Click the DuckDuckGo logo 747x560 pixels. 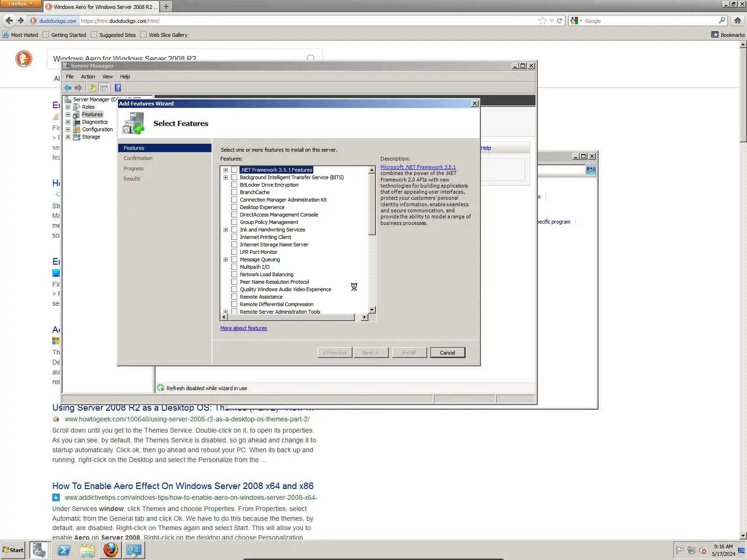coord(24,59)
